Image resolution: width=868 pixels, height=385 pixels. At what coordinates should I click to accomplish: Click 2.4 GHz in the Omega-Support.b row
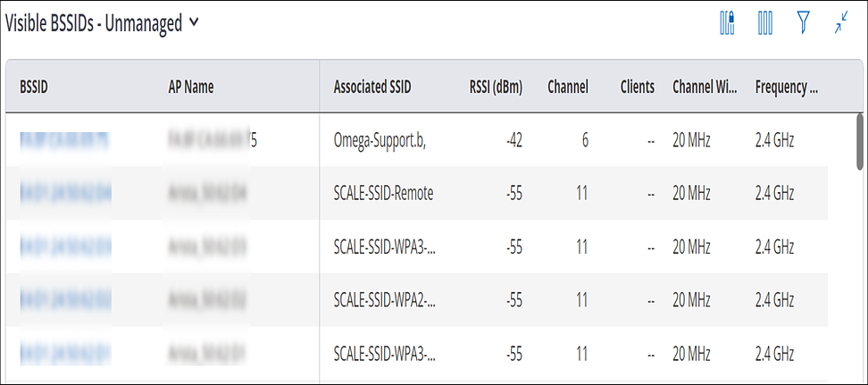pos(774,141)
